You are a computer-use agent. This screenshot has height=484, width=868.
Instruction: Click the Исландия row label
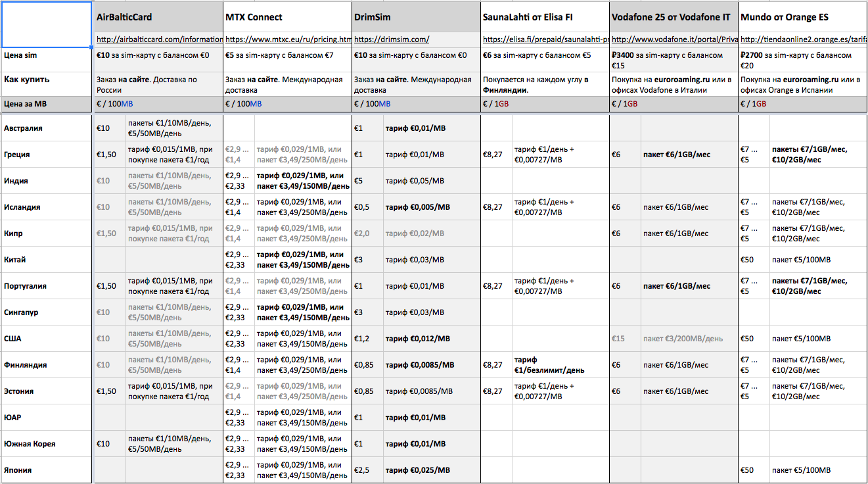pyautogui.click(x=46, y=207)
